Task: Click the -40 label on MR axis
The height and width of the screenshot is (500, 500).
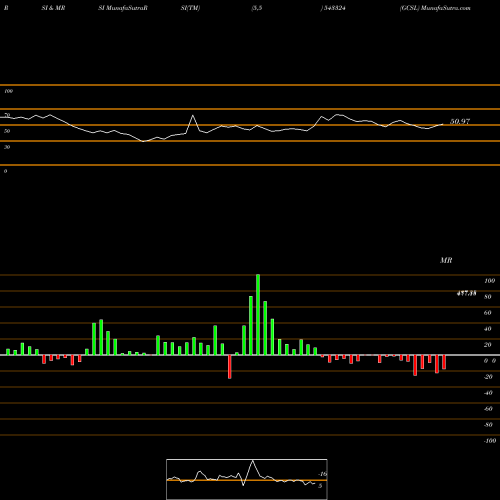Action: (x=488, y=393)
